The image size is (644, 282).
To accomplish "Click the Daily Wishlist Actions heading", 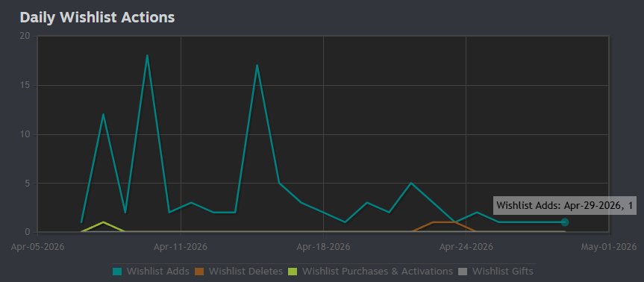I will [97, 17].
